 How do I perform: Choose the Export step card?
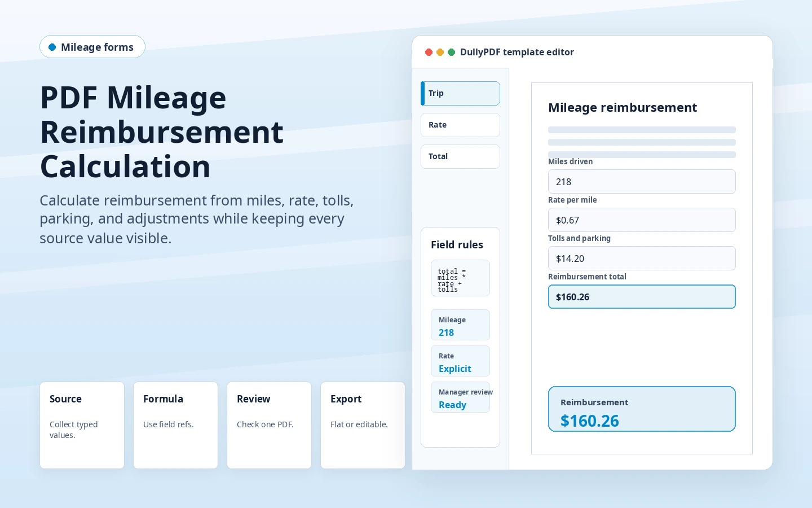tap(363, 426)
